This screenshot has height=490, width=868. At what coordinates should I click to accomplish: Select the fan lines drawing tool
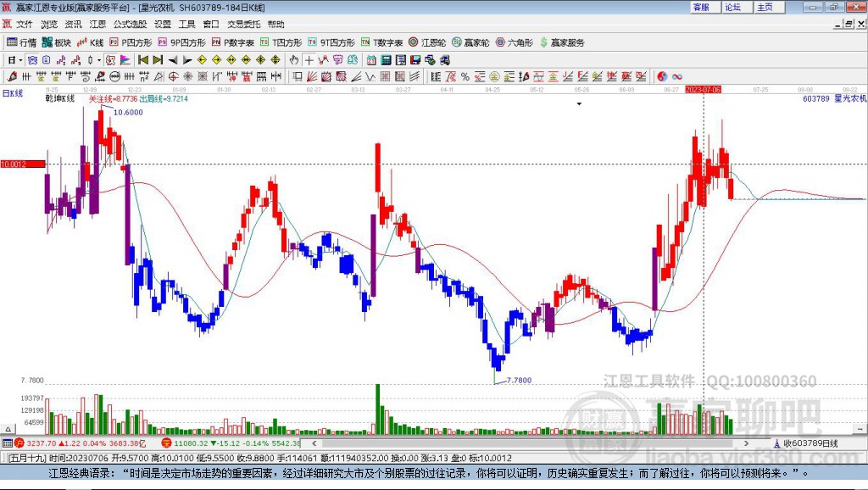(x=312, y=76)
